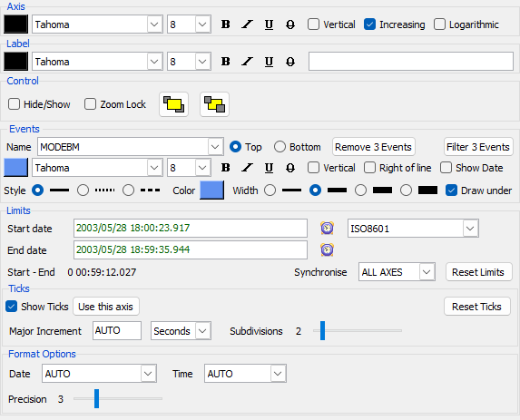Screen dimensions: 520x420
Task: Select the dashed line Style option
Action: tap(128, 190)
